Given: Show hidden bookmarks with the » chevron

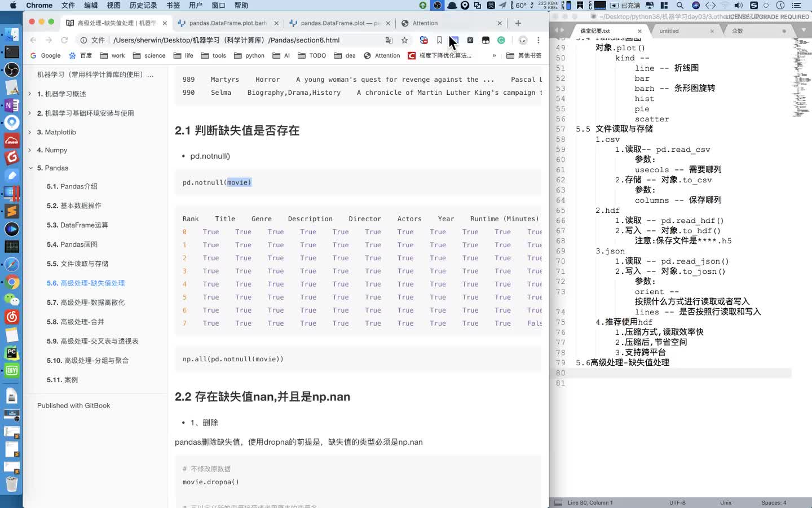Looking at the screenshot, I should tap(494, 55).
